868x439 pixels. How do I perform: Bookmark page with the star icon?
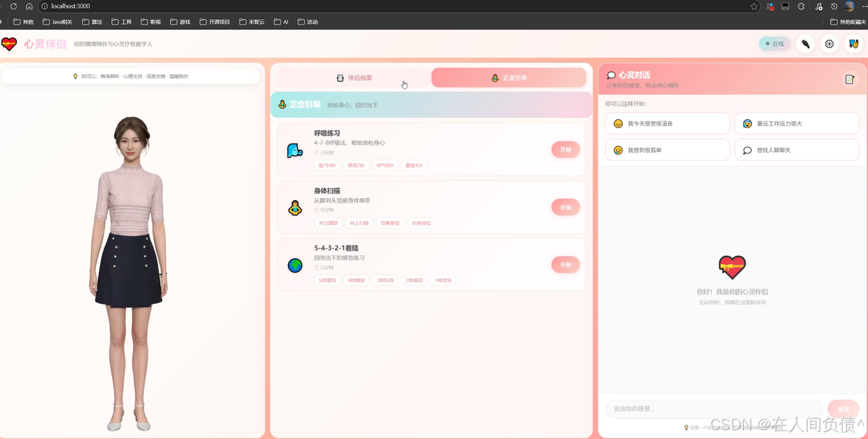coord(754,6)
